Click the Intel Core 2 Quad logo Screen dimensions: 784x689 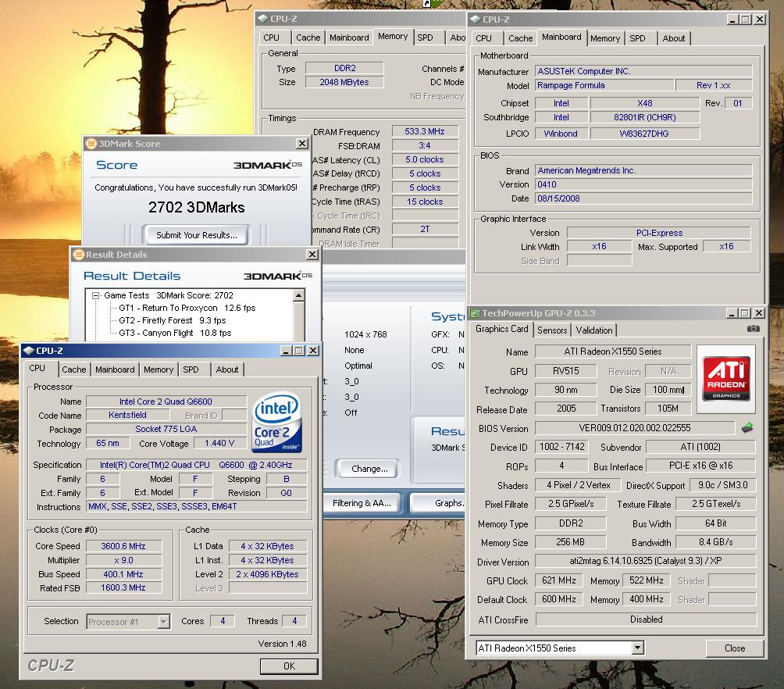(x=277, y=422)
